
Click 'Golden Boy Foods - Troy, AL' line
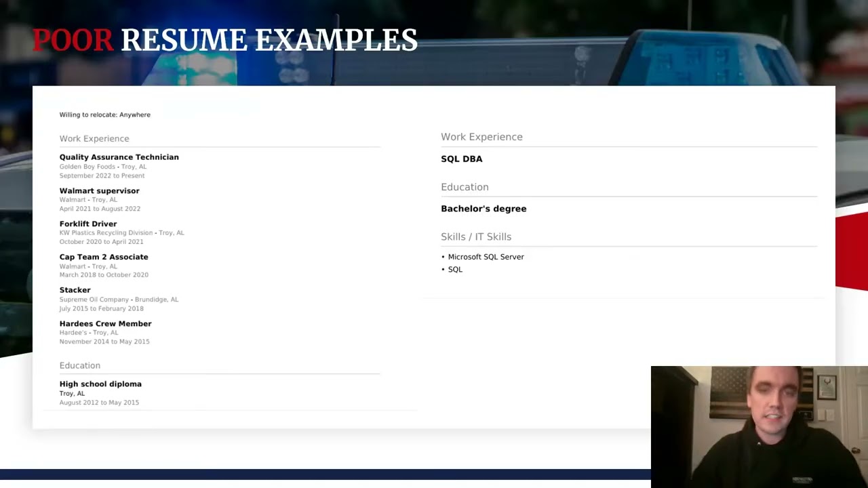pyautogui.click(x=102, y=167)
